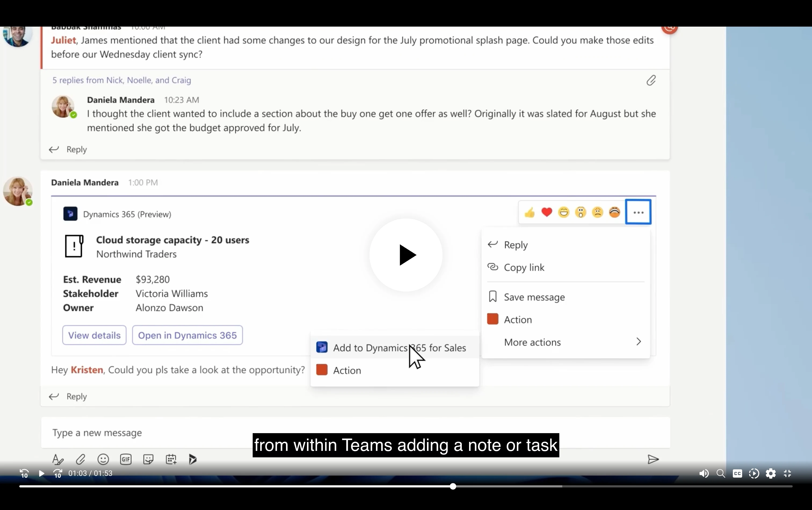This screenshot has height=510, width=812.
Task: Seek using the video progress bar handle
Action: [453, 486]
